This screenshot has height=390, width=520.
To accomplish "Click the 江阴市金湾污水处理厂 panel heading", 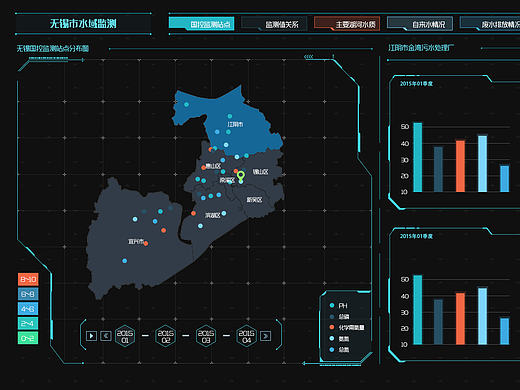I will coord(421,48).
